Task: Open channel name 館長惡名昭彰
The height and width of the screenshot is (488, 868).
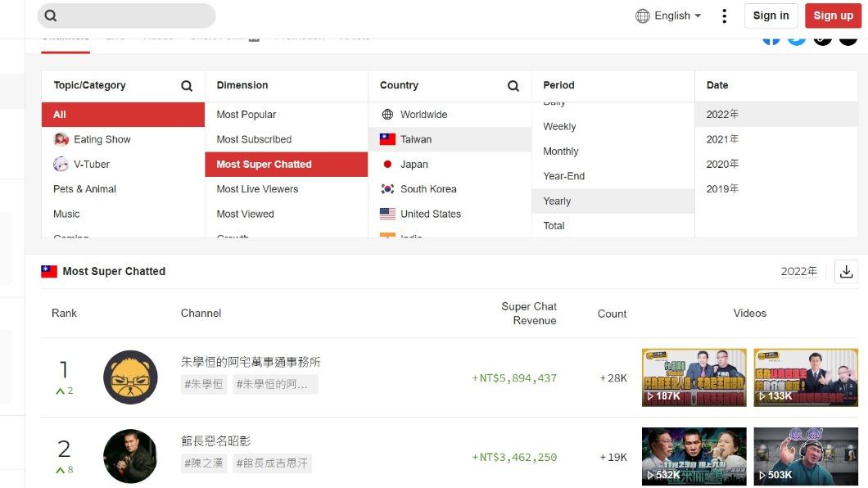Action: pyautogui.click(x=216, y=441)
